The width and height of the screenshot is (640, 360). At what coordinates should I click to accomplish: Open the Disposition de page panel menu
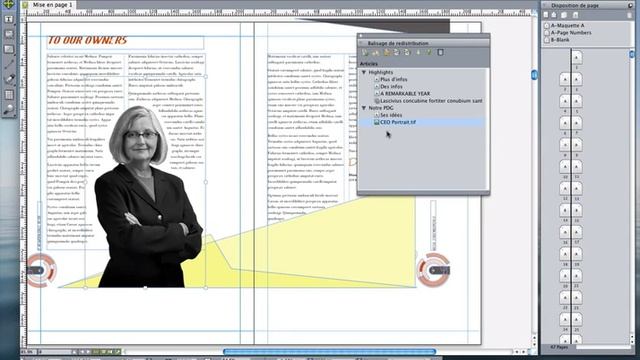pyautogui.click(x=631, y=5)
